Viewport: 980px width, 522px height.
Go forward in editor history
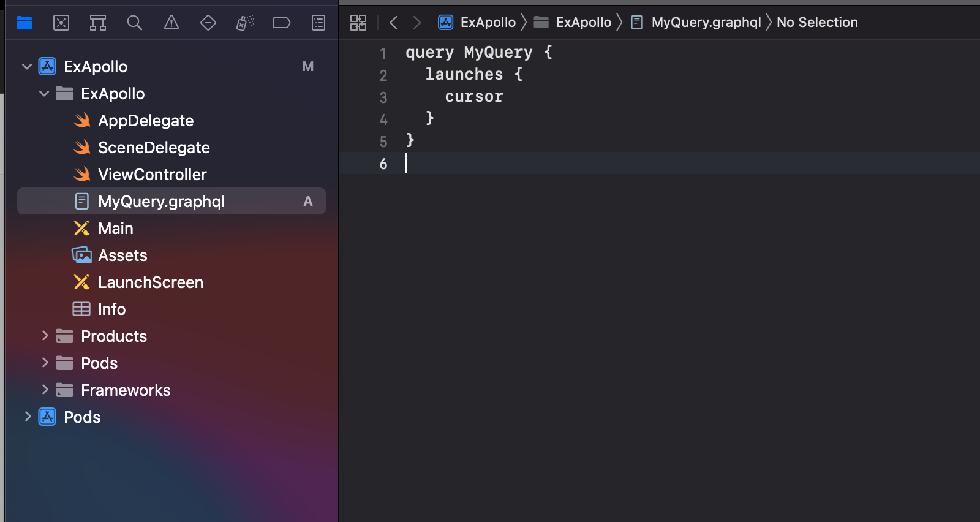pos(417,23)
